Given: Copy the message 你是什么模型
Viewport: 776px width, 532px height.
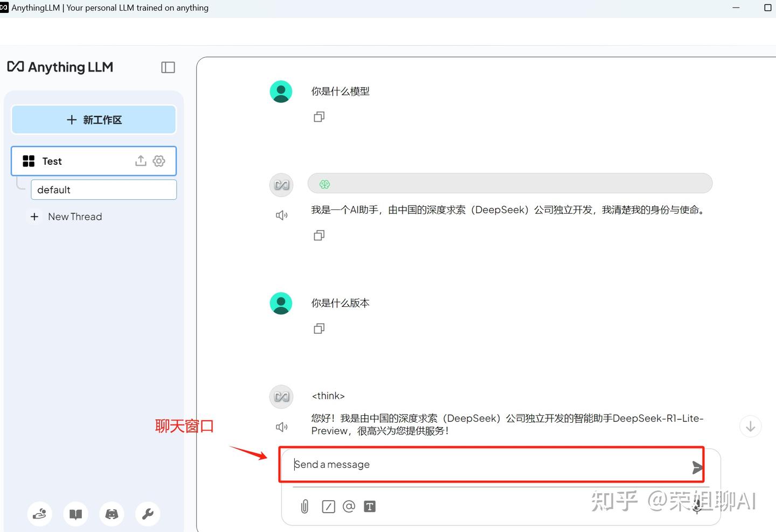Looking at the screenshot, I should coord(319,117).
